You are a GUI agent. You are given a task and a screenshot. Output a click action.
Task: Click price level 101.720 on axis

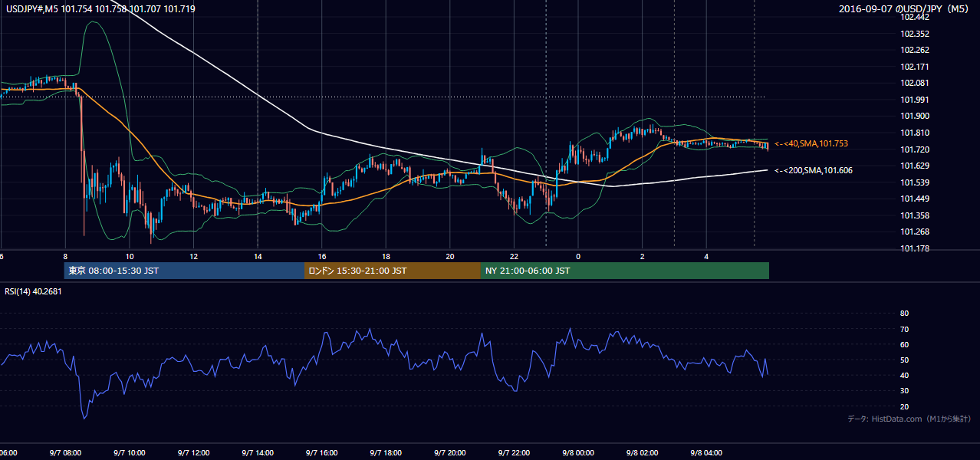[914, 149]
